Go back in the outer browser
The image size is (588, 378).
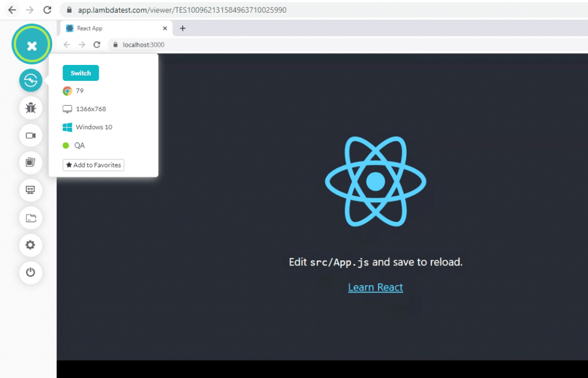point(11,10)
